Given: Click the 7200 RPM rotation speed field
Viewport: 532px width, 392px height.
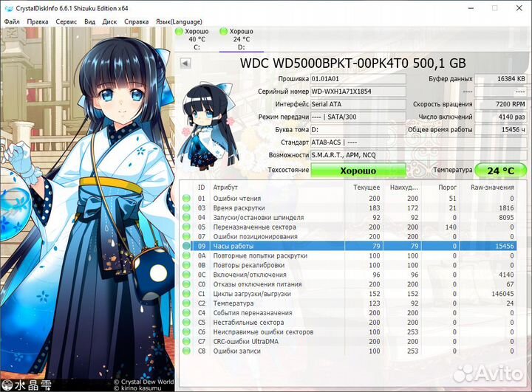Looking at the screenshot, I should 500,104.
